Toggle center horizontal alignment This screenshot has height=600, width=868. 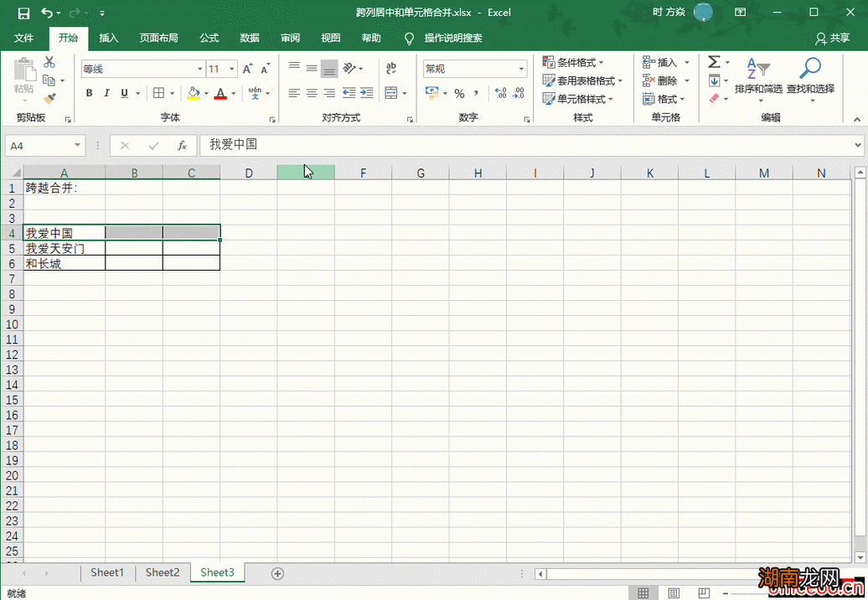pos(312,93)
